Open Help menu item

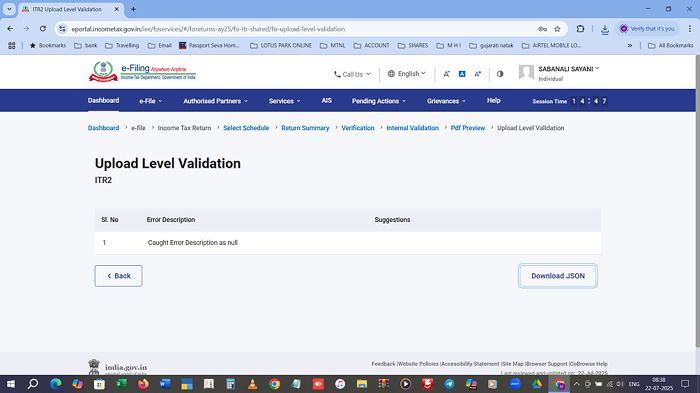click(493, 100)
